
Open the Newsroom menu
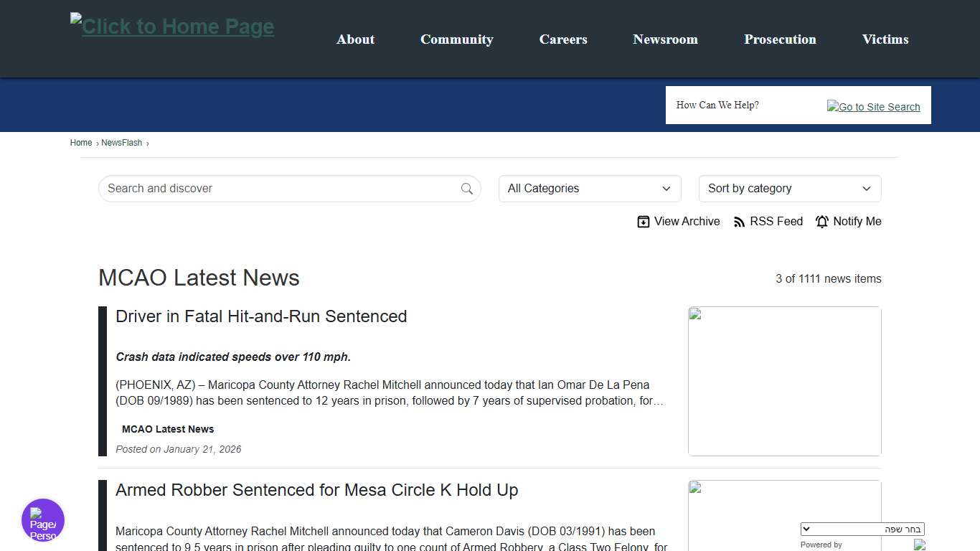(665, 39)
